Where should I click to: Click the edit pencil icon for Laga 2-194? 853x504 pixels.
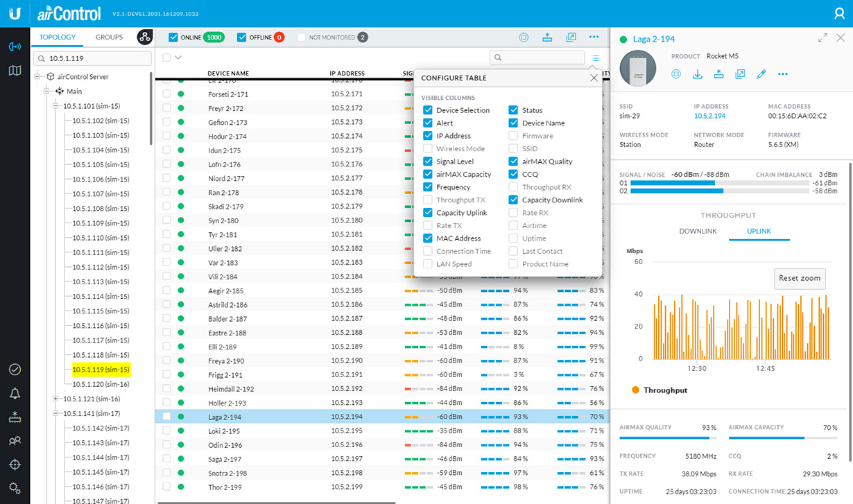[x=761, y=74]
